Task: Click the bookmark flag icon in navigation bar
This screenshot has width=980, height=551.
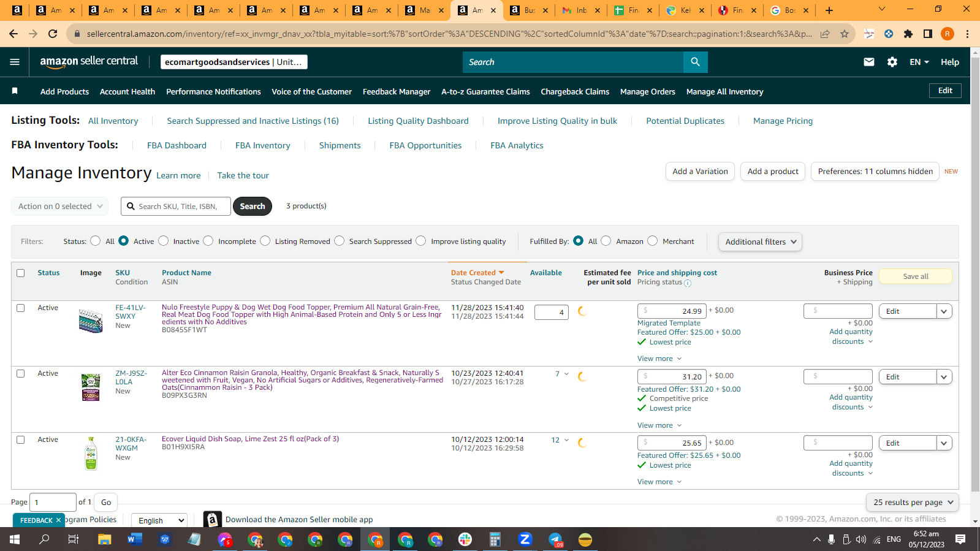Action: coord(15,91)
